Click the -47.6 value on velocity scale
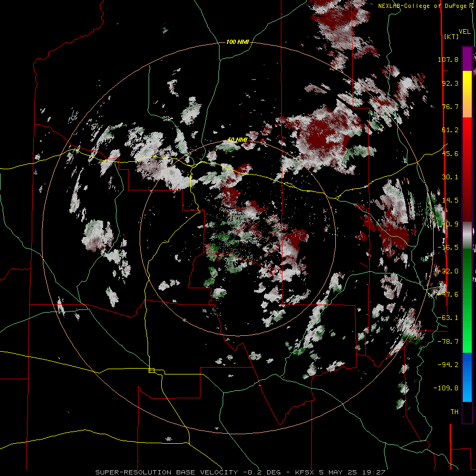 pyautogui.click(x=448, y=295)
